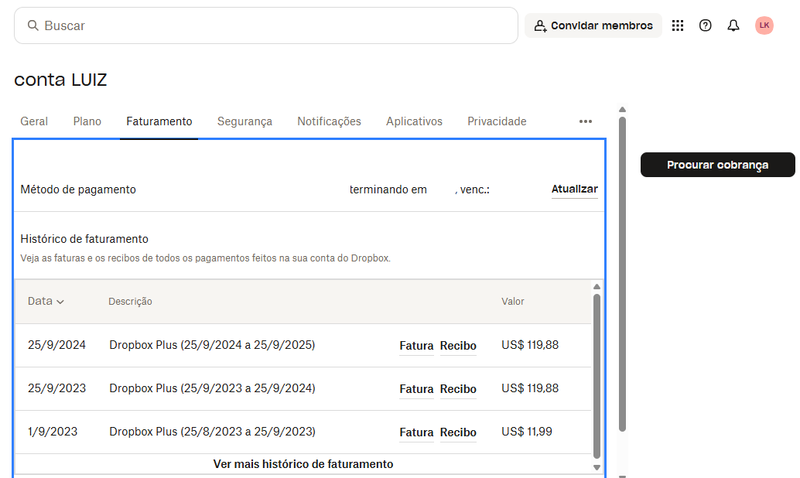Click the Valor column header
Viewport: 800px width, 478px height.
pos(513,301)
